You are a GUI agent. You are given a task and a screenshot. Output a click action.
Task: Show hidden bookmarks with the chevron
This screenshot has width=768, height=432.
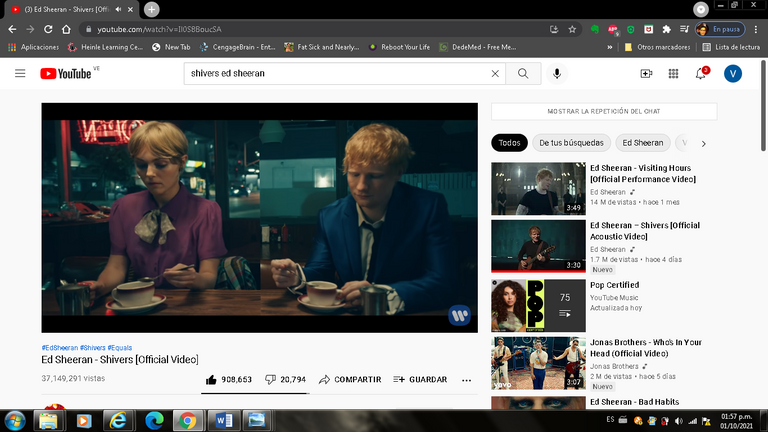point(610,48)
